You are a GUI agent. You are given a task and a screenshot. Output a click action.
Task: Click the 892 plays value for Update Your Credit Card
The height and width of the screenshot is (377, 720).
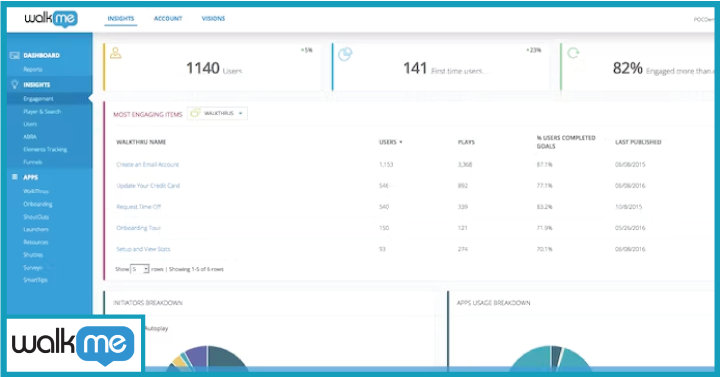pos(463,186)
